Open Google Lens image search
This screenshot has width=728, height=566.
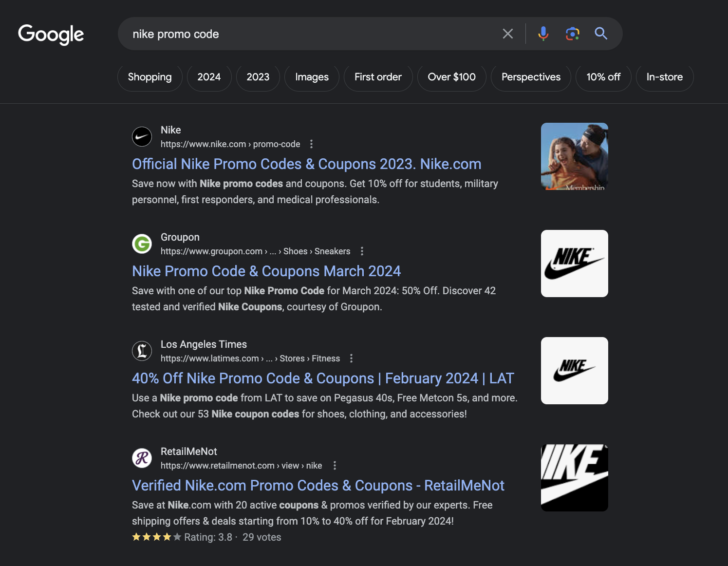click(x=572, y=34)
